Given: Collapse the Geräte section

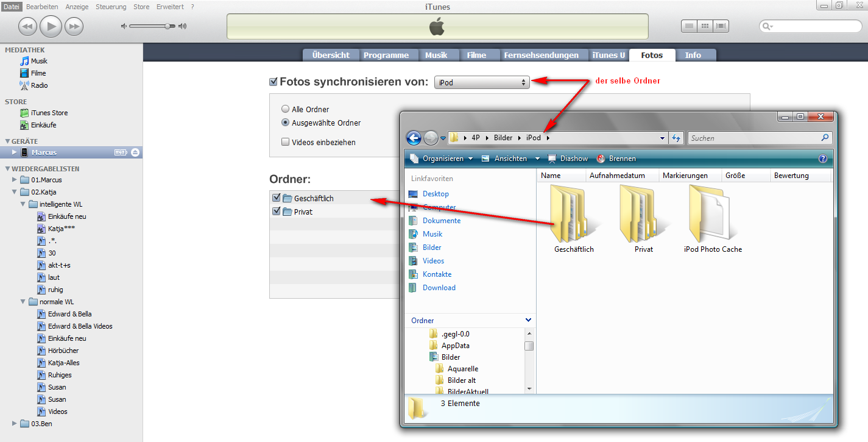Looking at the screenshot, I should (7, 141).
